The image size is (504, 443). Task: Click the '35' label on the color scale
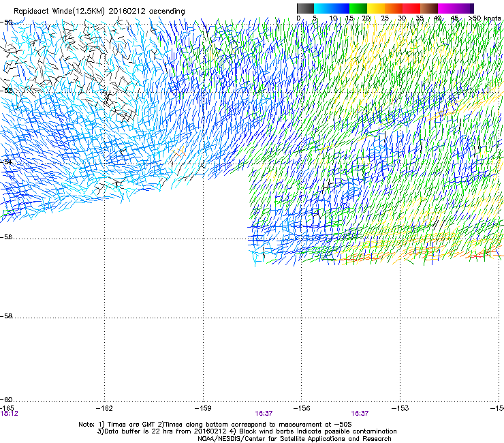pyautogui.click(x=420, y=18)
